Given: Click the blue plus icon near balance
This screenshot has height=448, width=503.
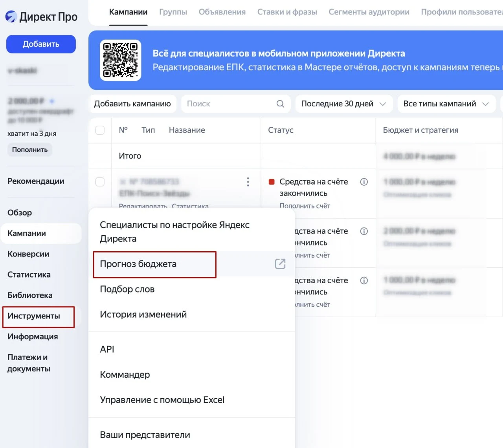Looking at the screenshot, I should tap(52, 101).
